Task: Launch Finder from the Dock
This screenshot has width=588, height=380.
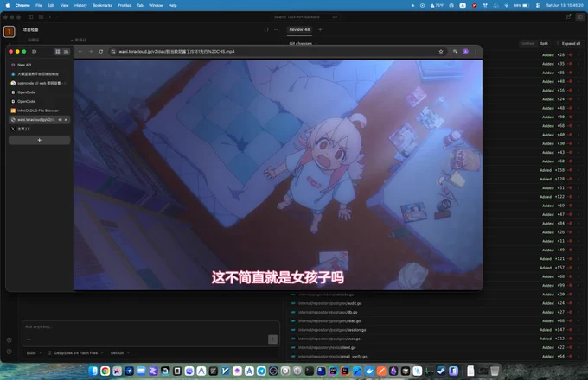Action: tap(93, 370)
